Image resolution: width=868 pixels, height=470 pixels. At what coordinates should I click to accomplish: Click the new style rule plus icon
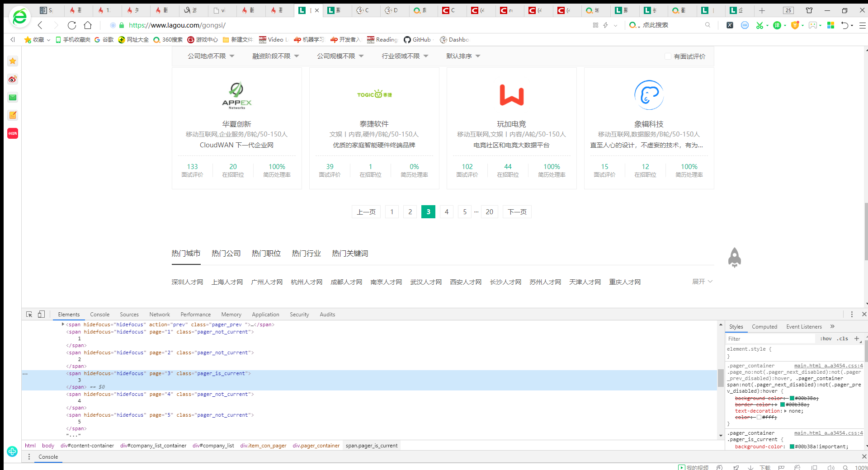857,338
